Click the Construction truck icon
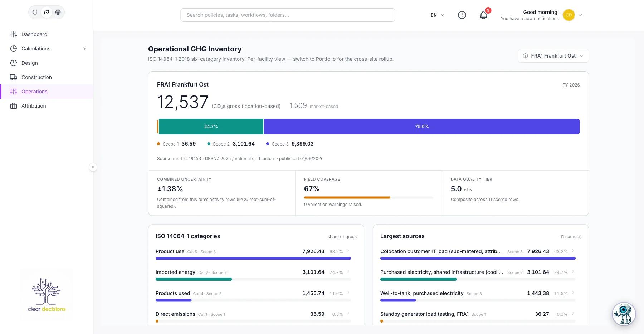644x334 pixels. pyautogui.click(x=14, y=77)
